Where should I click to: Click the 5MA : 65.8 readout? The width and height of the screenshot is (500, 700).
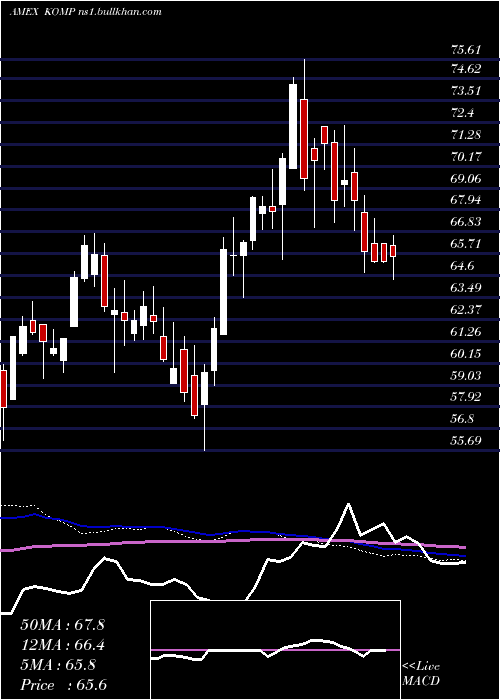click(x=58, y=665)
